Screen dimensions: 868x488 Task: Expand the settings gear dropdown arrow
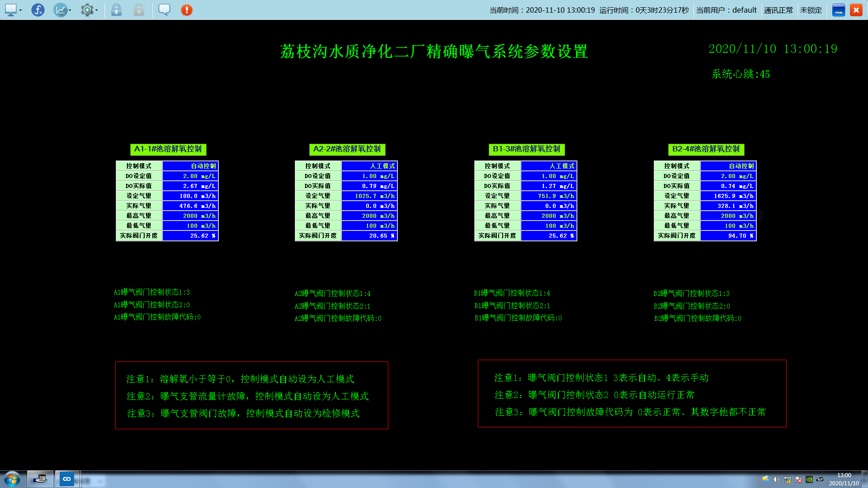coord(96,10)
